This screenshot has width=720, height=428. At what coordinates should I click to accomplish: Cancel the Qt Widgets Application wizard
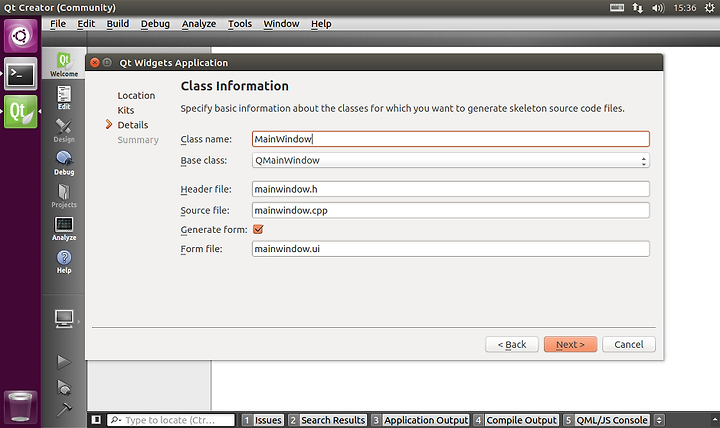pyautogui.click(x=629, y=344)
